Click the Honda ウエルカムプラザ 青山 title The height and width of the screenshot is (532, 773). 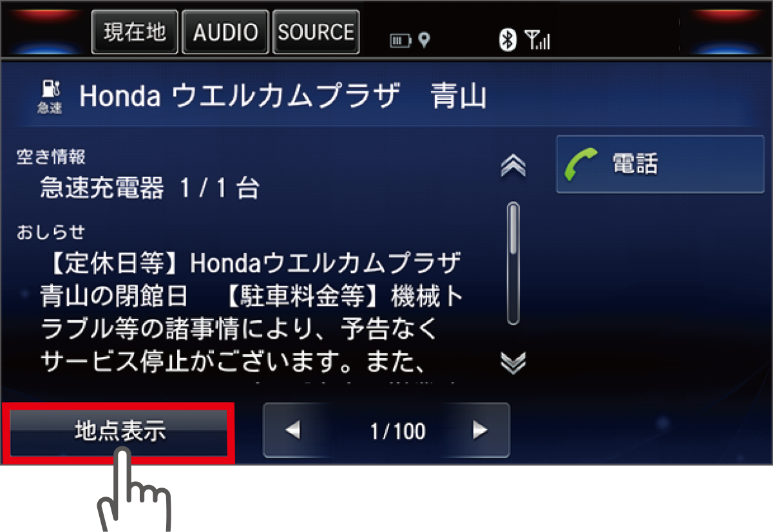tap(283, 97)
